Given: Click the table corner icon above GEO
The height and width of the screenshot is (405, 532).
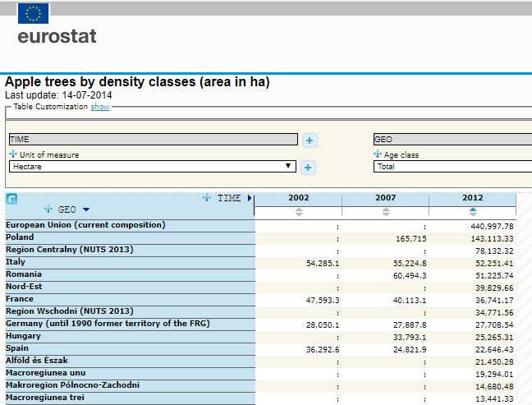Looking at the screenshot, I should tap(11, 199).
